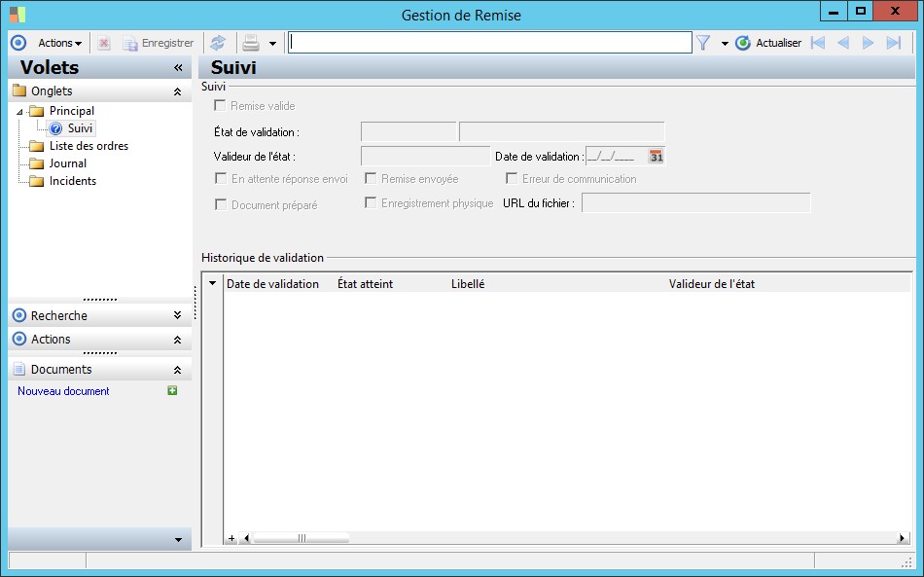Go to last record navigation icon
The image size is (924, 577).
pyautogui.click(x=894, y=43)
